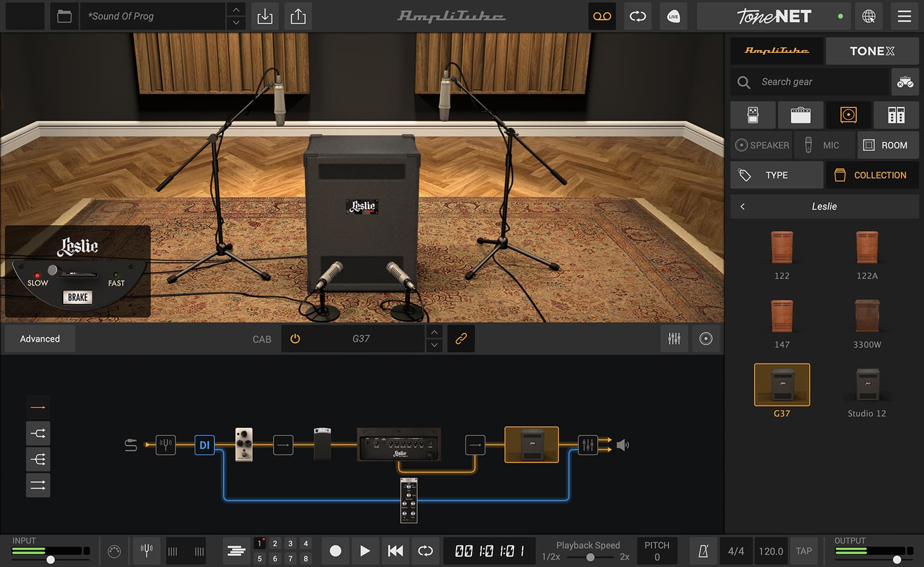Select next preset with down arrow
Image resolution: width=924 pixels, height=567 pixels.
tap(236, 23)
